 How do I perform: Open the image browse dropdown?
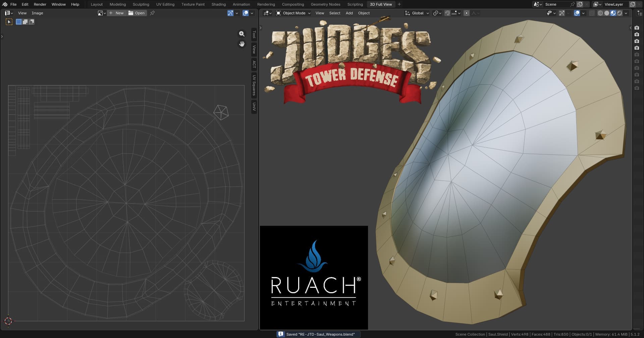click(x=102, y=13)
